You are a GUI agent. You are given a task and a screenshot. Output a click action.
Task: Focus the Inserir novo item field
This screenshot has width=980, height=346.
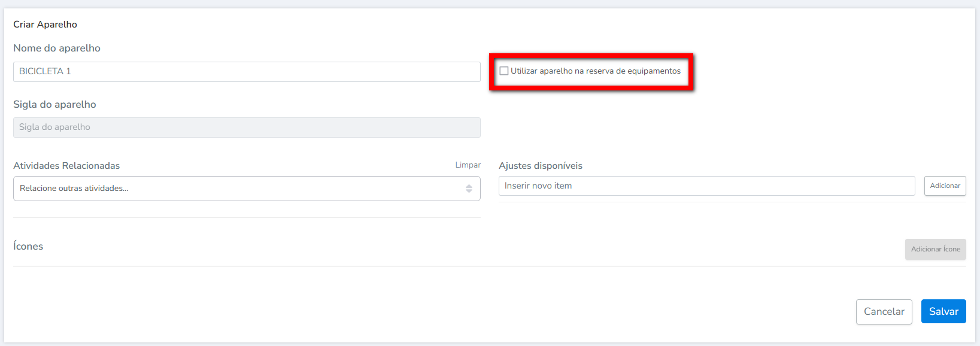(706, 186)
